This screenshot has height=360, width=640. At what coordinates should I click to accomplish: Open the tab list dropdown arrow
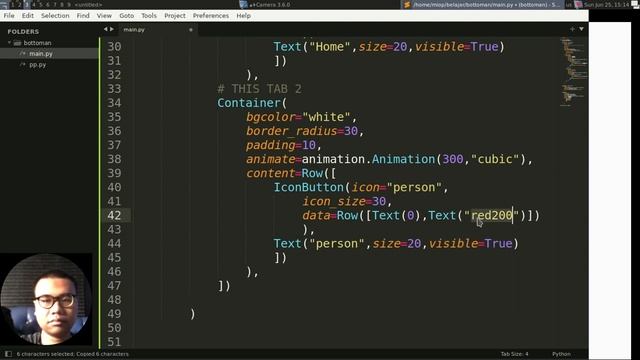[x=581, y=29]
